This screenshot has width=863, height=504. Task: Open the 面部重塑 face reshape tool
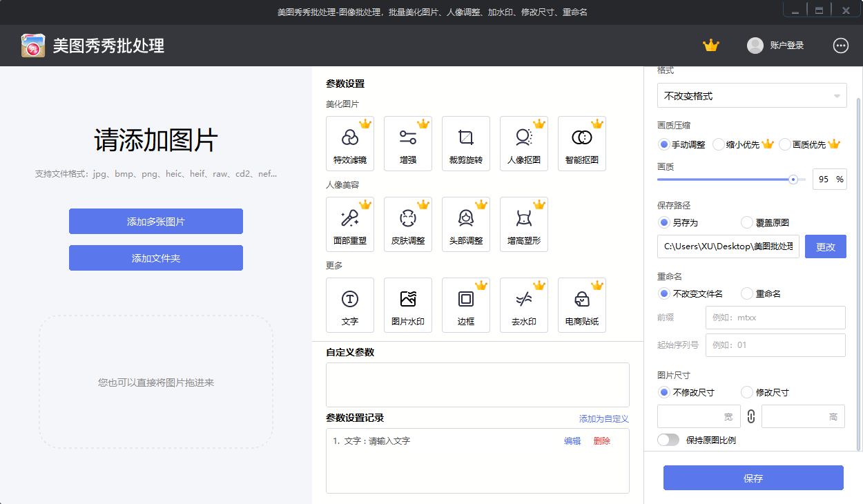(x=350, y=224)
